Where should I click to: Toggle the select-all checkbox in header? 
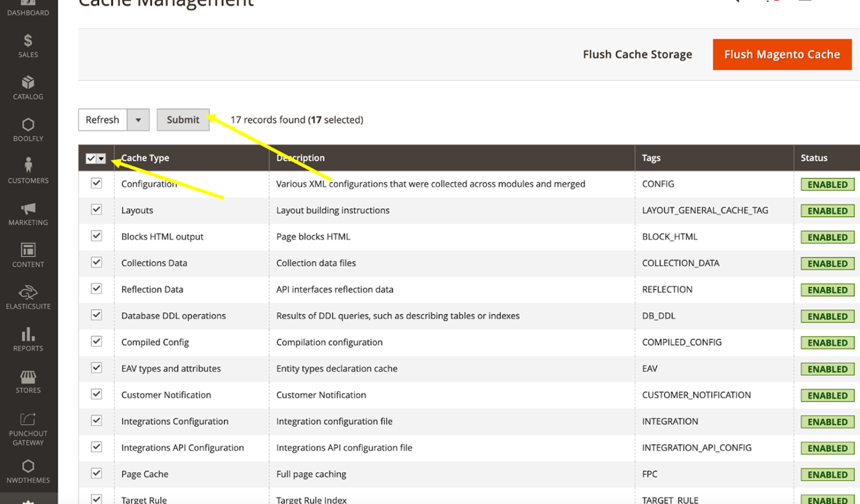click(x=92, y=158)
